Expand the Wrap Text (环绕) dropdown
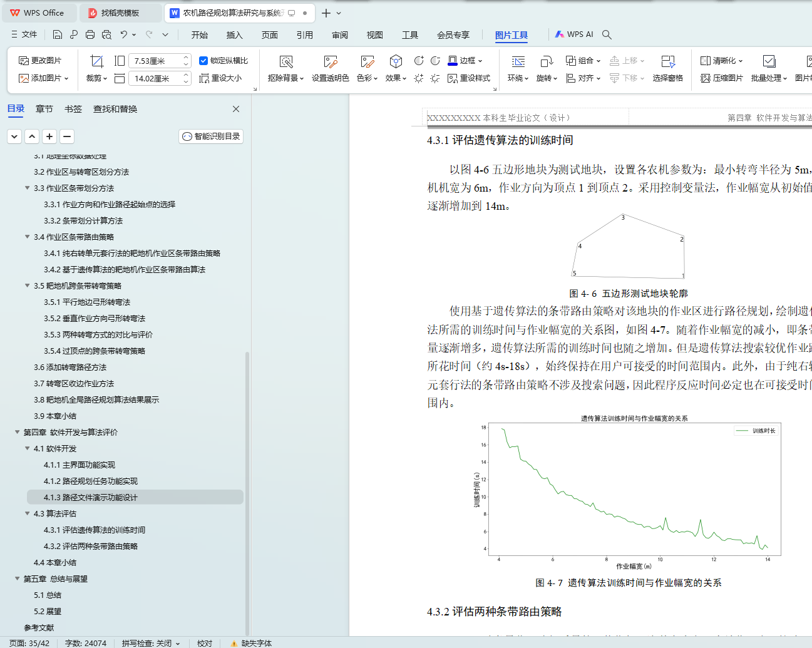 click(518, 78)
